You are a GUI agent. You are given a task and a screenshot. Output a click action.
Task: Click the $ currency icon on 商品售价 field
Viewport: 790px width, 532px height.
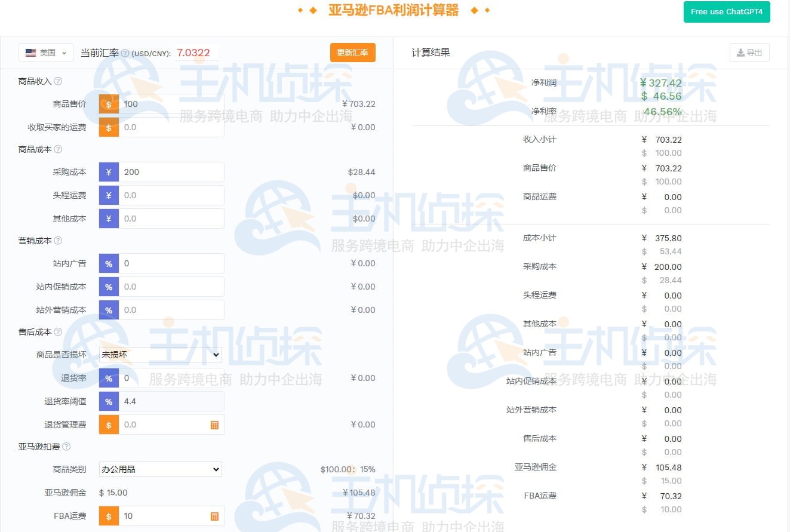click(108, 104)
